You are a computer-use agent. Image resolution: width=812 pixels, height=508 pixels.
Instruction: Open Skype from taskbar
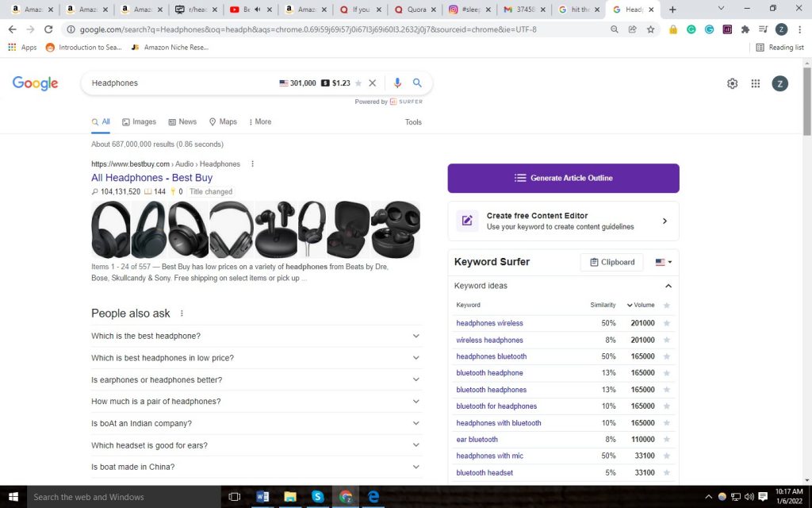pyautogui.click(x=317, y=497)
